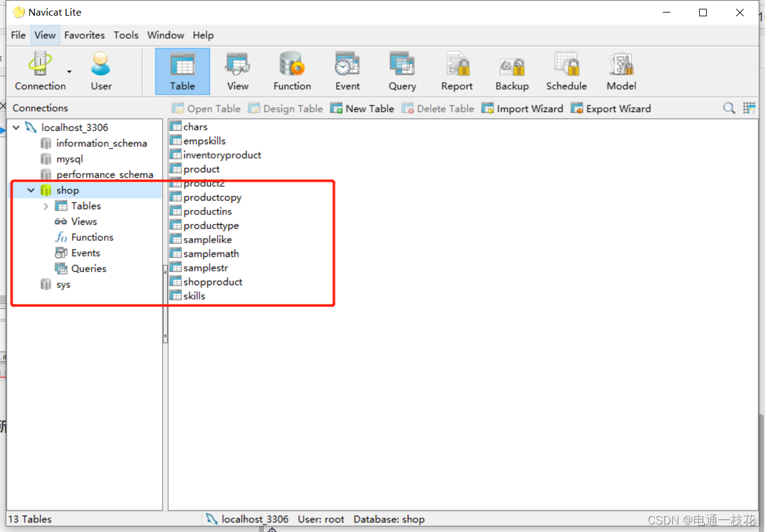Viewport: 765px width, 532px height.
Task: Open the Help menu
Action: (x=203, y=35)
